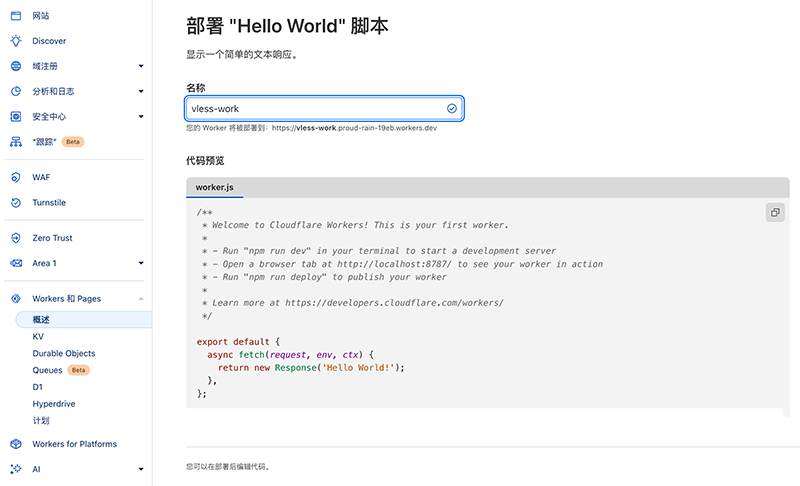Open Turnstile menu item

pyautogui.click(x=49, y=202)
